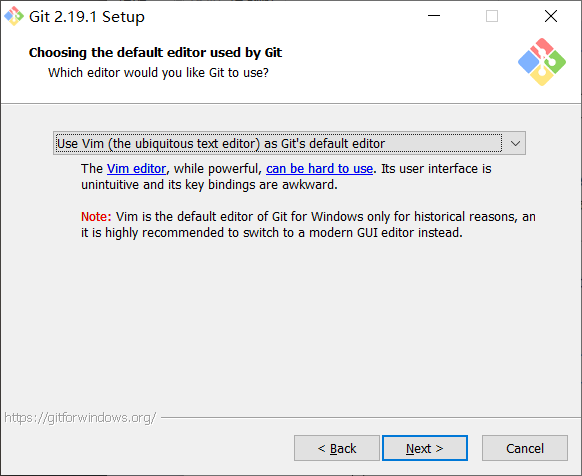Close the Git 2.19.1 Setup window
Viewport: 582px width, 476px height.
point(551,16)
